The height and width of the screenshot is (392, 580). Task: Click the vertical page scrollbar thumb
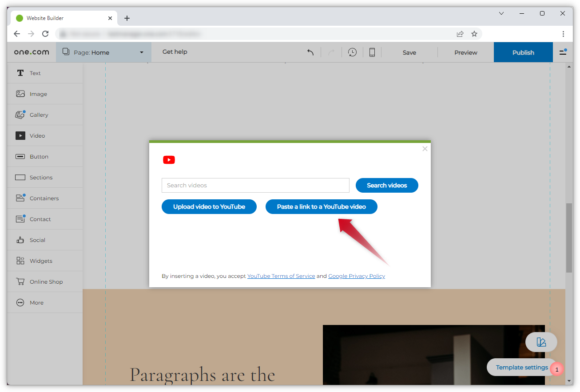tap(569, 238)
